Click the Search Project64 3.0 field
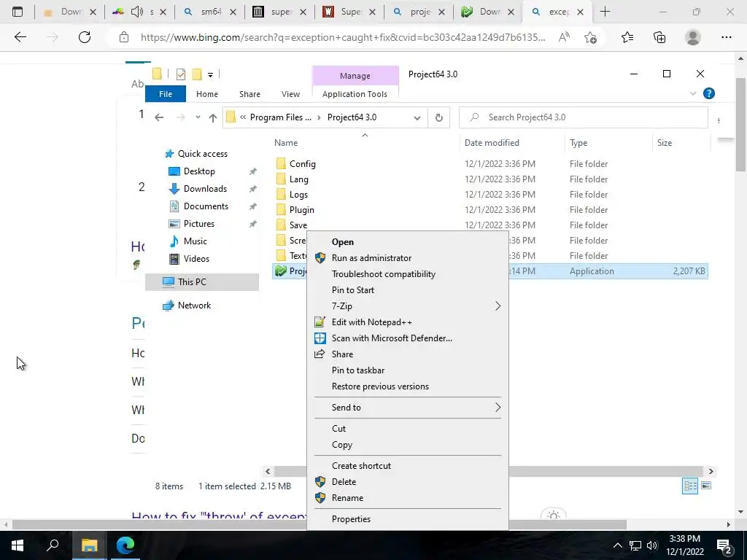The height and width of the screenshot is (560, 747). 583,117
